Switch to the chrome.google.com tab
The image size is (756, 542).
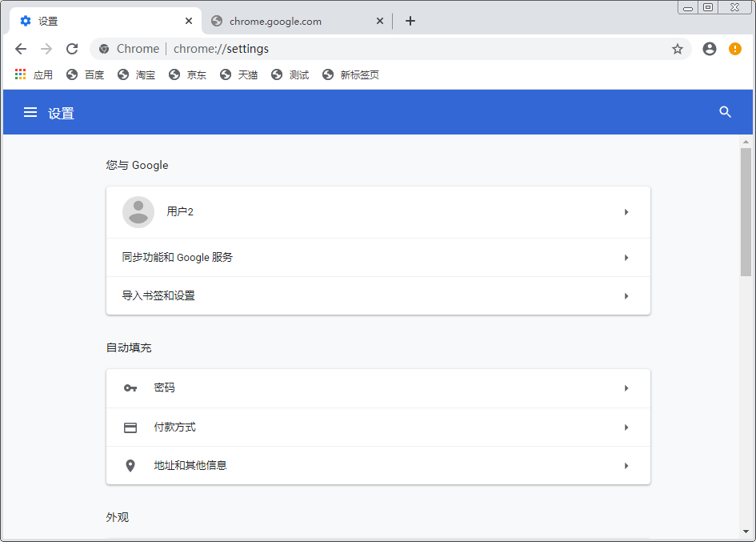point(276,21)
